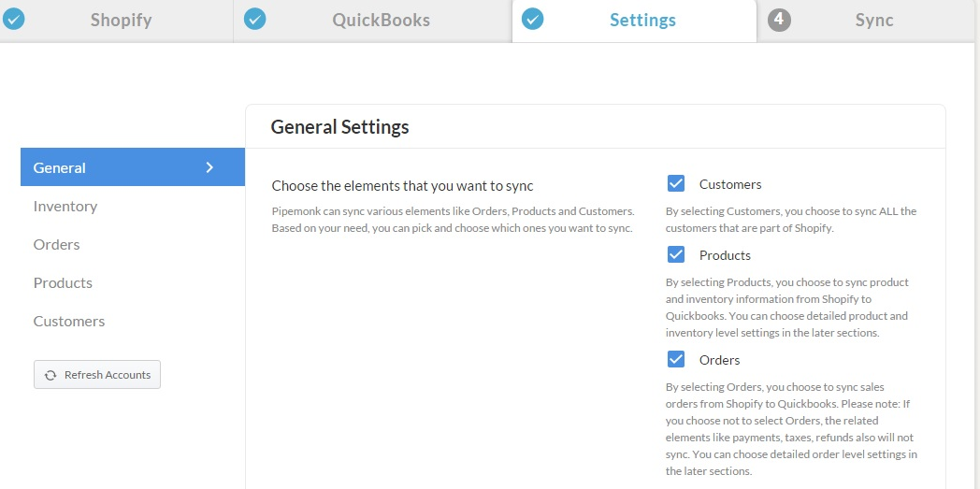This screenshot has width=980, height=489.
Task: Click 'Choose the elements that you want to sync'
Action: (402, 186)
